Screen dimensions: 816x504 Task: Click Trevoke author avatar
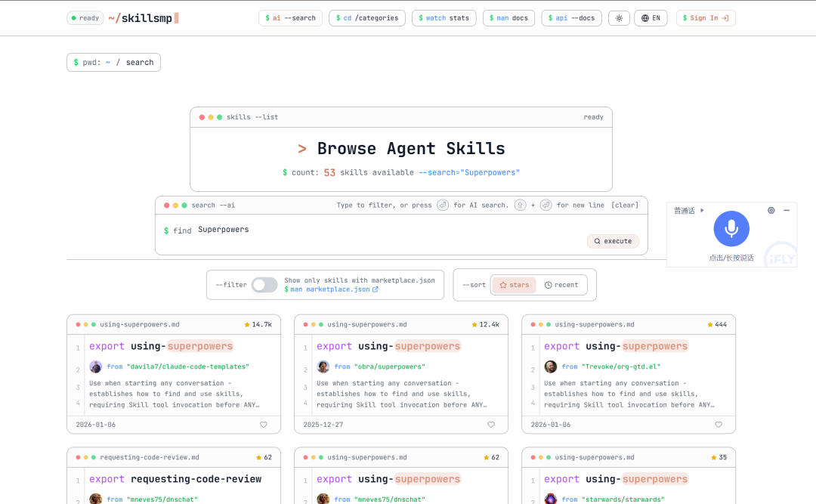(x=551, y=366)
